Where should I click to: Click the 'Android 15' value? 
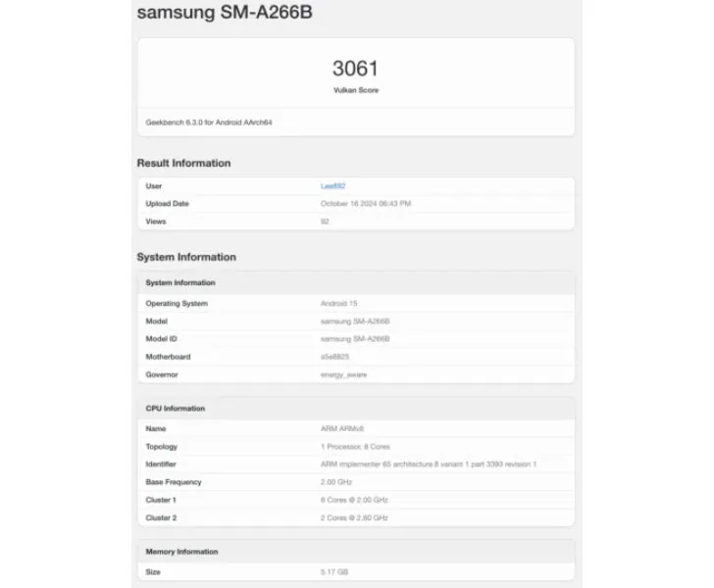[x=338, y=304]
